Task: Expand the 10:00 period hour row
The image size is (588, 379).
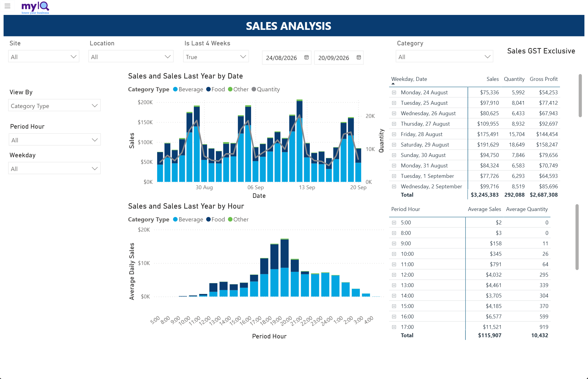Action: click(x=394, y=254)
